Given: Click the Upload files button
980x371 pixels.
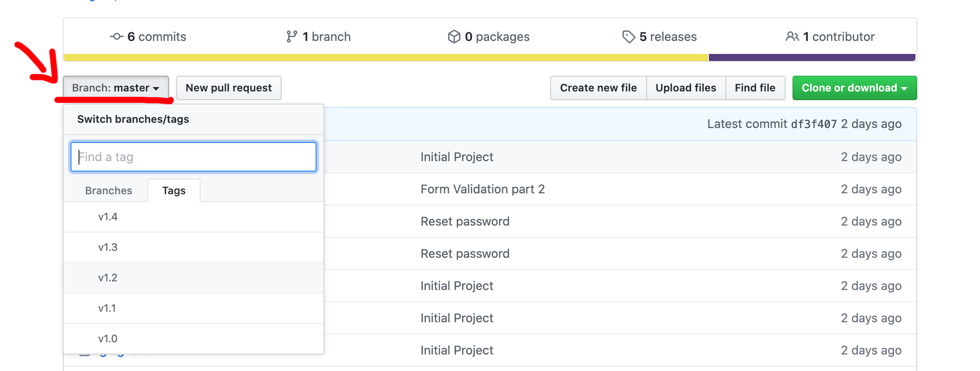Looking at the screenshot, I should [685, 88].
